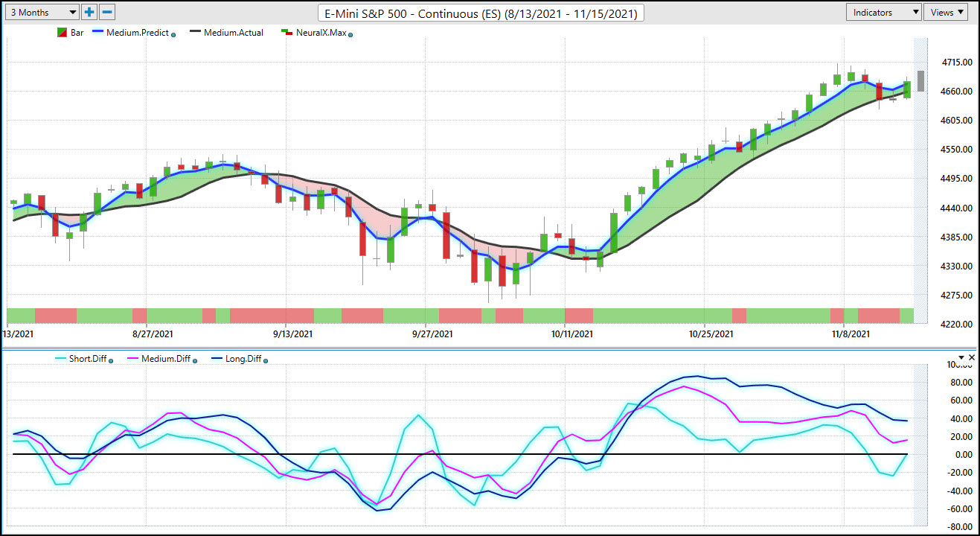Click the dot beside Medium.Diff
The height and width of the screenshot is (536, 980).
194,360
